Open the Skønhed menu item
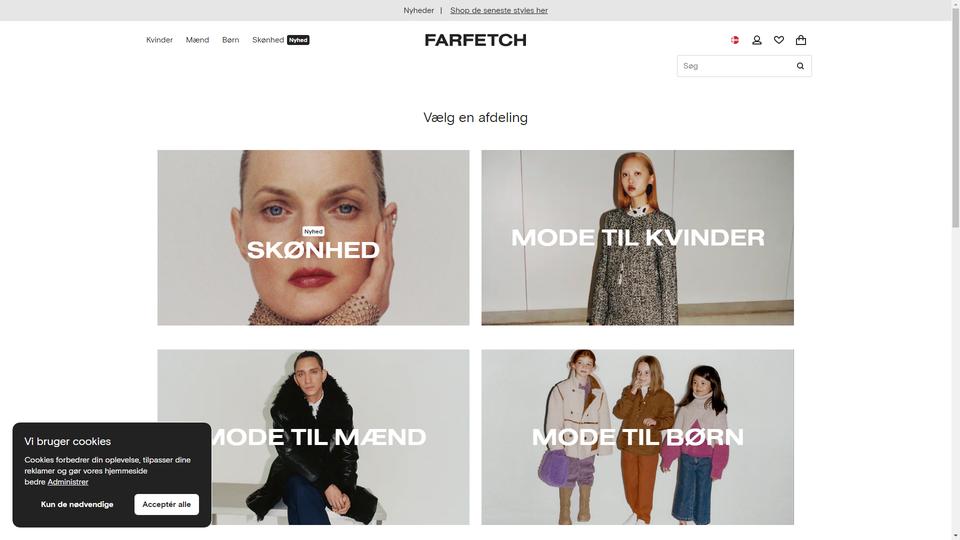 coord(268,40)
